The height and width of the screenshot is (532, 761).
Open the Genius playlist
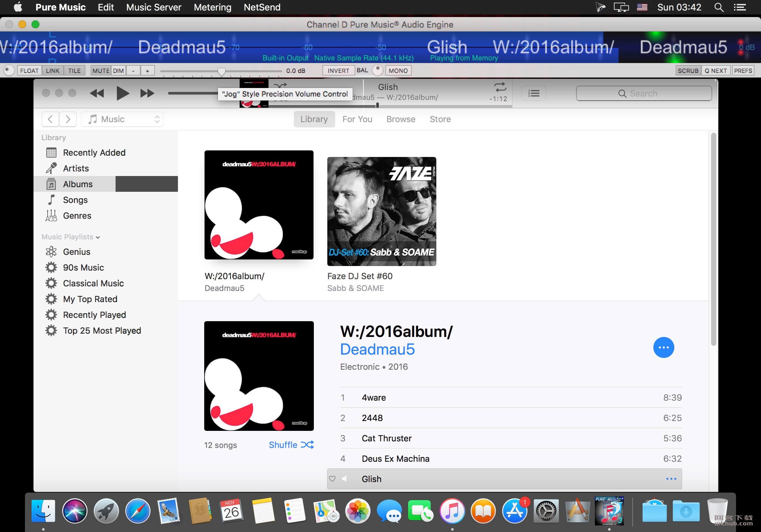106,252
